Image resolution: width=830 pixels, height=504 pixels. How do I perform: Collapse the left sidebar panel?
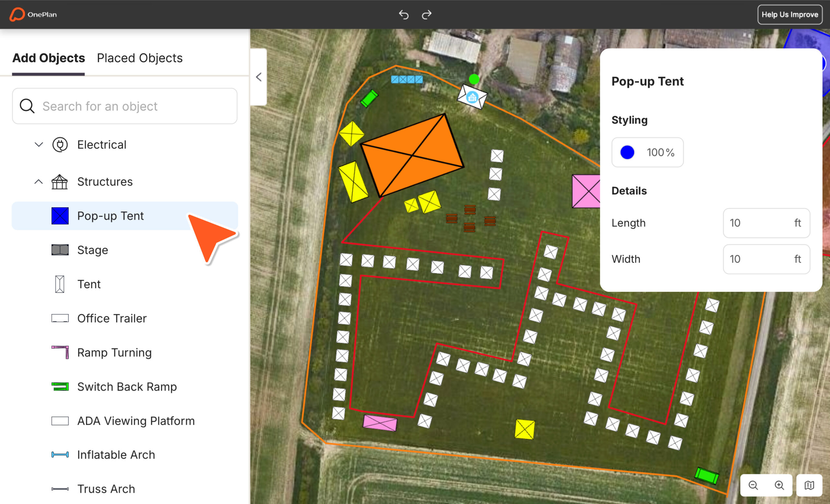pos(259,77)
